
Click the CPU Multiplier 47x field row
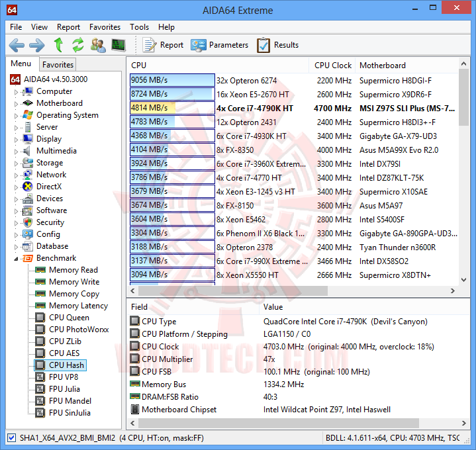[x=299, y=359]
